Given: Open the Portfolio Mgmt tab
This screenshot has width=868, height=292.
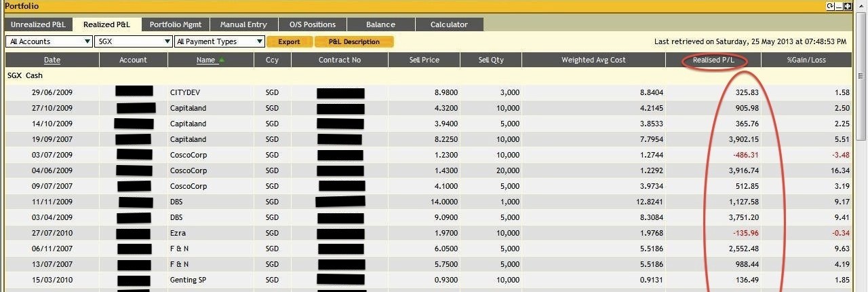Looking at the screenshot, I should (x=176, y=24).
